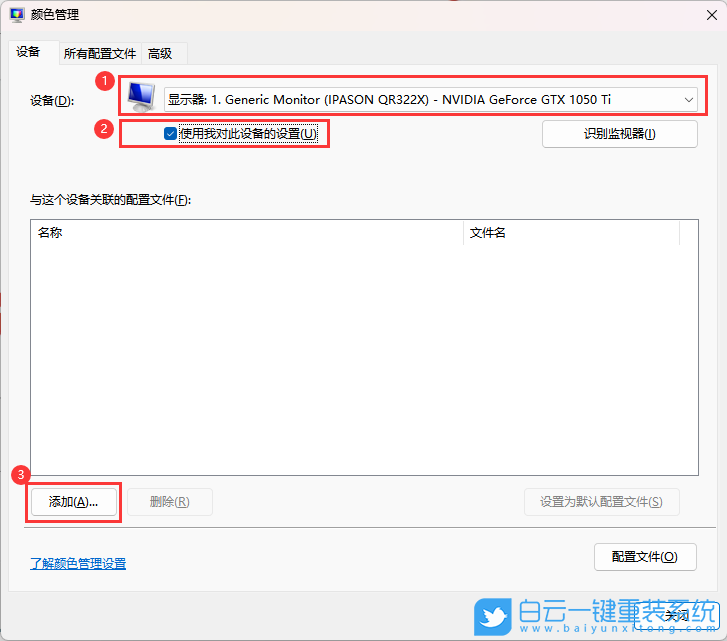Image resolution: width=727 pixels, height=641 pixels.
Task: Click the 添加(A)... button
Action: click(x=74, y=501)
